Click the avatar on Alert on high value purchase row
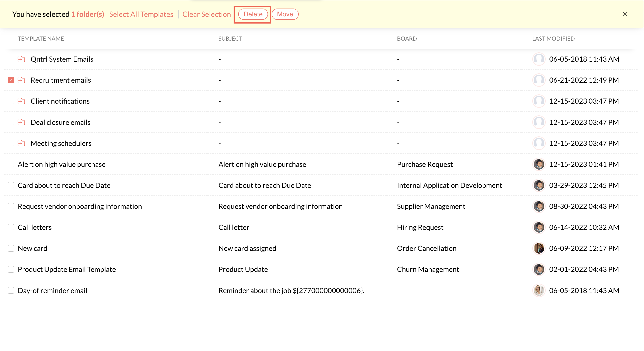 point(539,164)
